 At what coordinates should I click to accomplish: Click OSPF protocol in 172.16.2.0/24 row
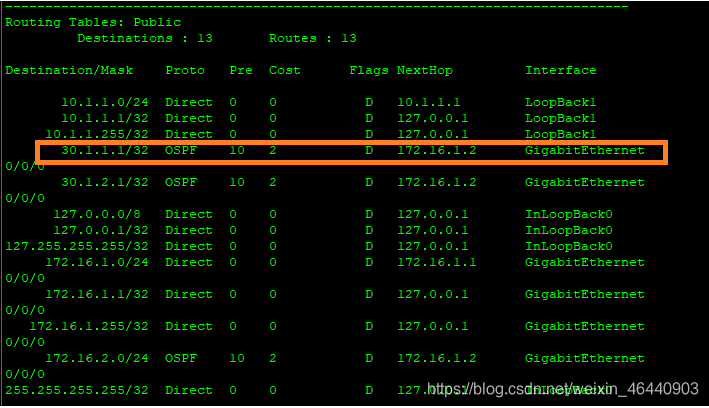coord(181,358)
